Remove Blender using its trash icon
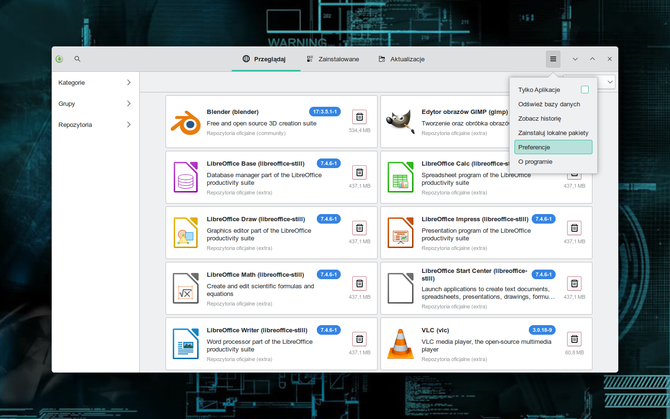Image resolution: width=670 pixels, height=419 pixels. [x=359, y=117]
